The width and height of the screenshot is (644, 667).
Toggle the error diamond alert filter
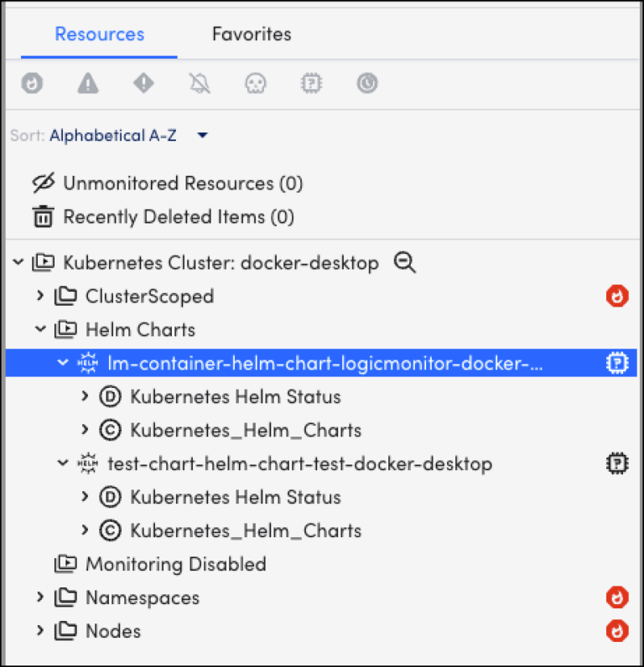click(x=143, y=83)
